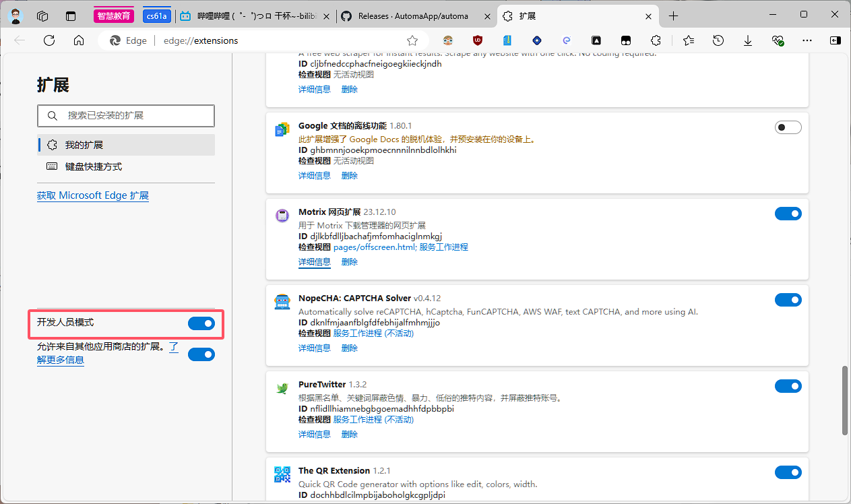Open the cs61a tab group
Image resolution: width=851 pixels, height=504 pixels.
click(156, 16)
